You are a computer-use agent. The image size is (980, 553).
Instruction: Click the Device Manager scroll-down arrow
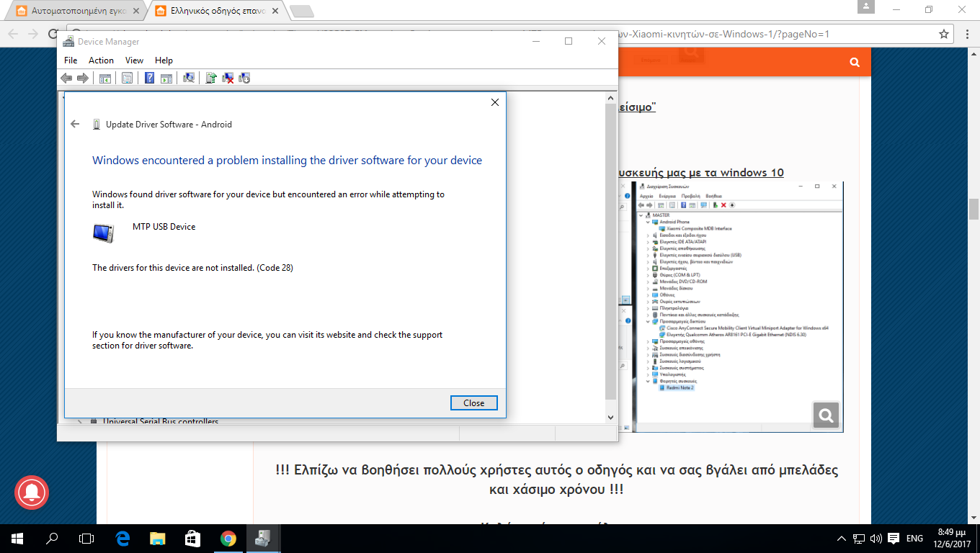(610, 418)
